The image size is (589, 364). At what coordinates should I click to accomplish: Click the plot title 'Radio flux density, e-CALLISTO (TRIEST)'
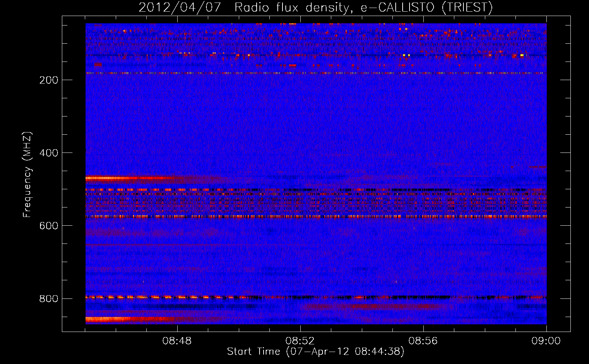coord(363,7)
